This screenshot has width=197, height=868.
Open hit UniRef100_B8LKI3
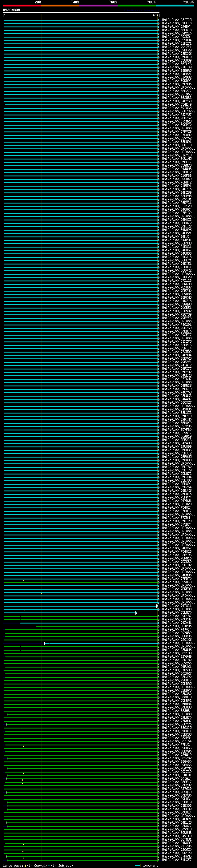[177, 30]
